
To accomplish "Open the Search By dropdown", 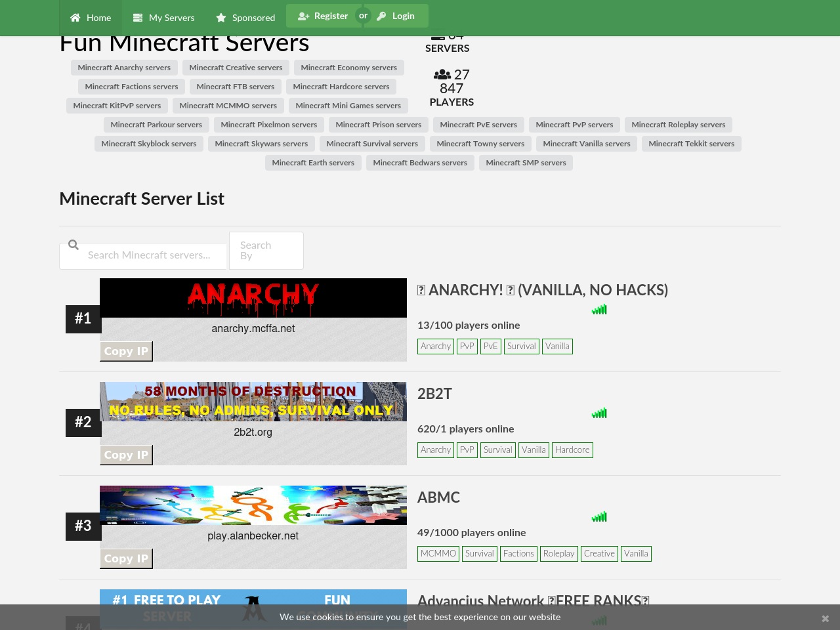I will coord(266,251).
